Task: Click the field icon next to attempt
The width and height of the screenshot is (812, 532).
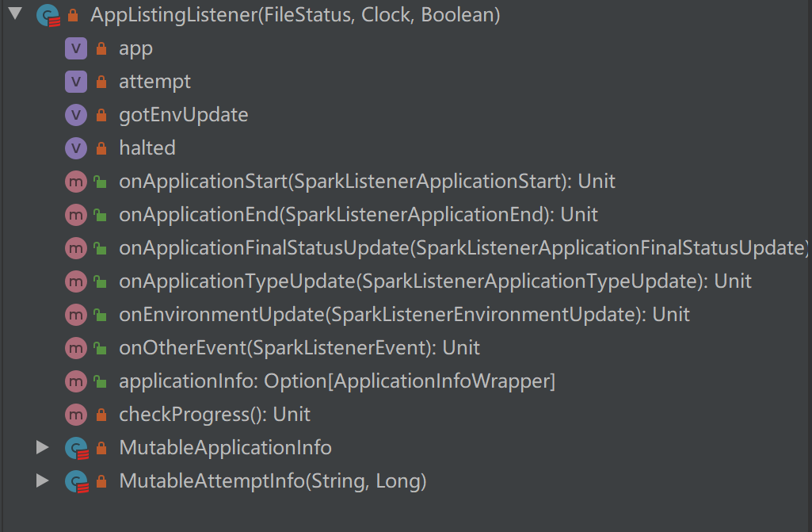Action: click(x=75, y=82)
